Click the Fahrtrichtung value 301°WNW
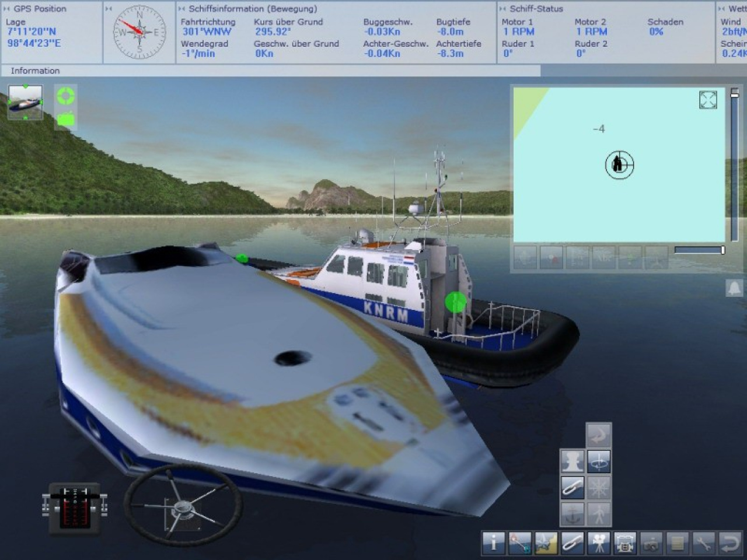This screenshot has width=747, height=560. (207, 32)
